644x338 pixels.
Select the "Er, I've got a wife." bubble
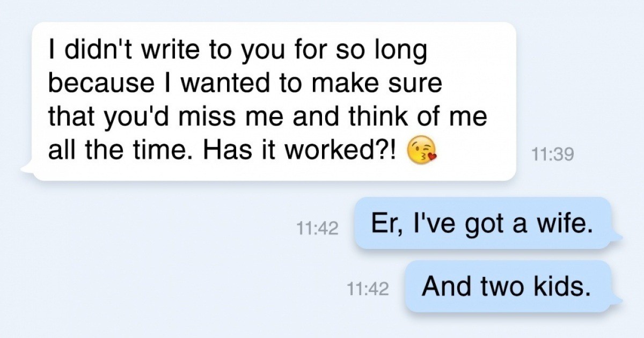point(482,223)
